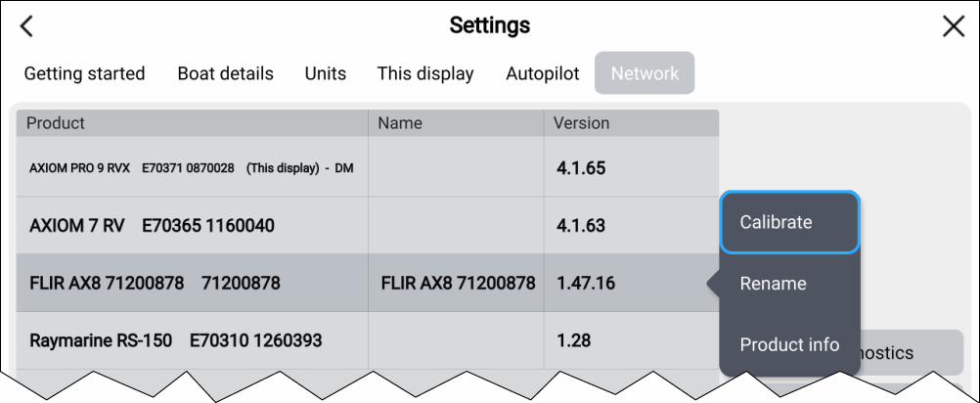Select Rename in the popup menu

773,284
